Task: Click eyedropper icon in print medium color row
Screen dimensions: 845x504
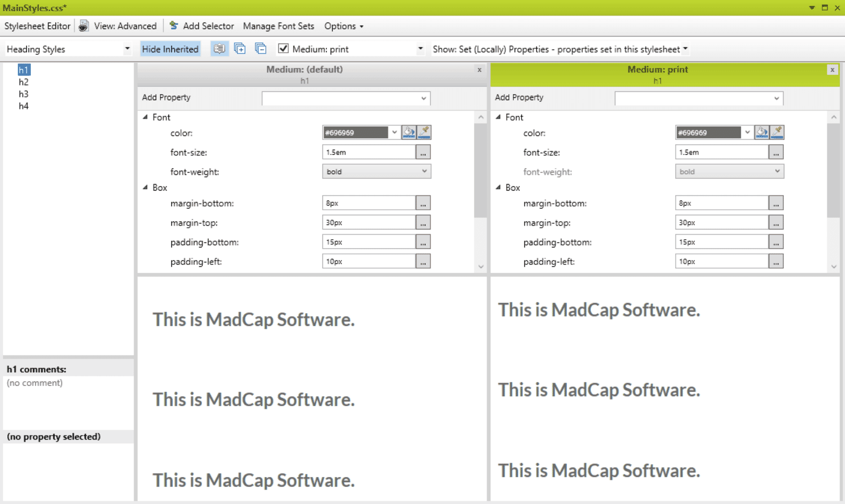Action: pos(777,132)
